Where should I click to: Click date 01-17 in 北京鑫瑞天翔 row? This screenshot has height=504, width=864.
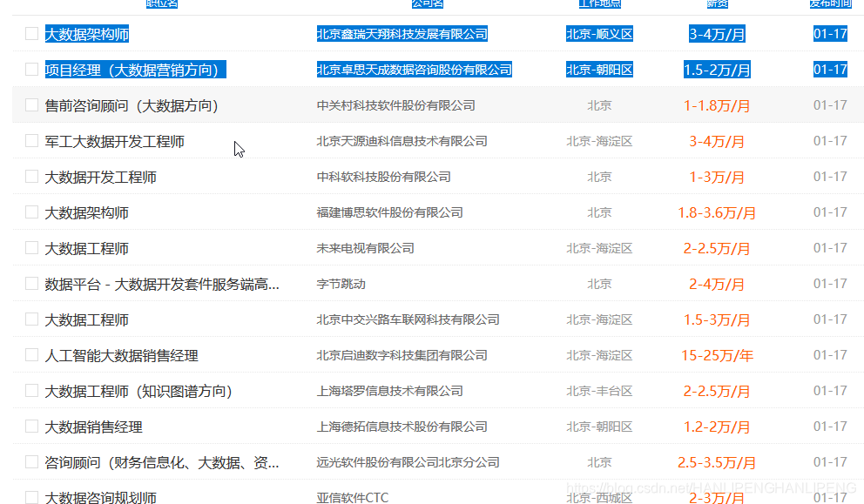[x=830, y=34]
